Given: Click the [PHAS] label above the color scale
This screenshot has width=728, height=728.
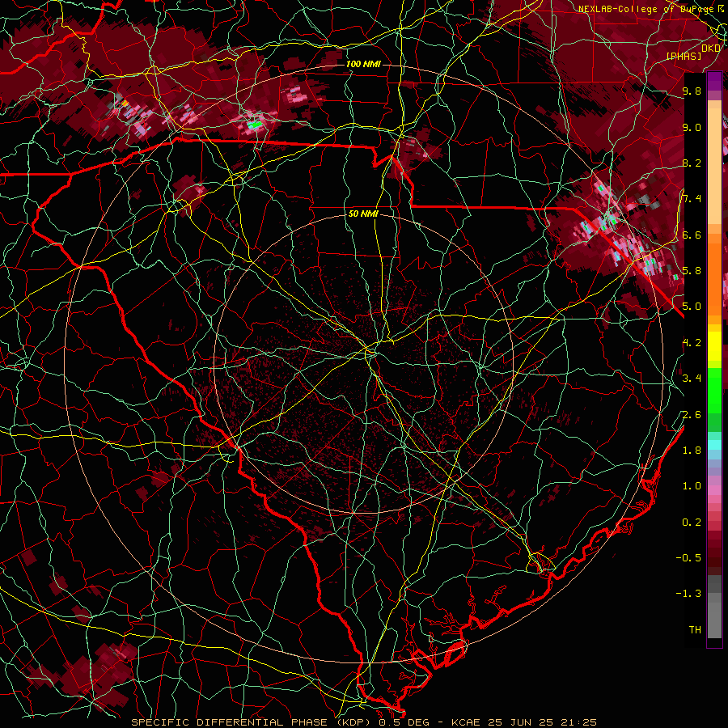Looking at the screenshot, I should (684, 56).
